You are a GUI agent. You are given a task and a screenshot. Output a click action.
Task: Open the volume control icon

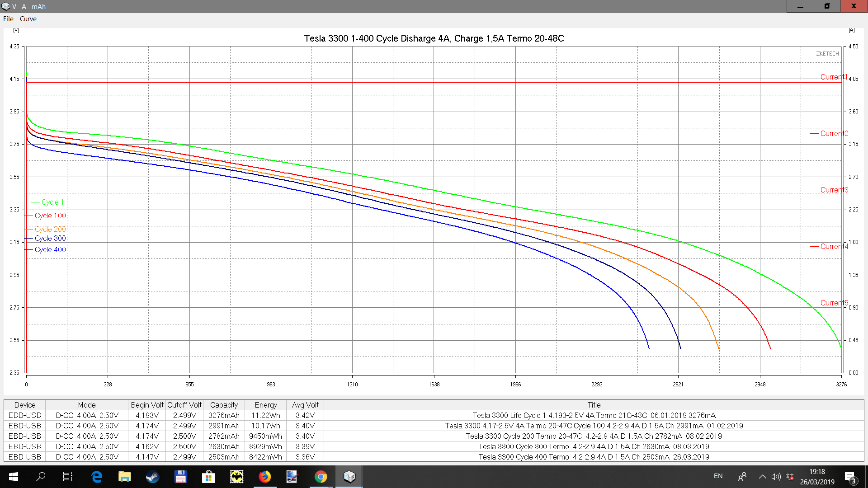776,477
